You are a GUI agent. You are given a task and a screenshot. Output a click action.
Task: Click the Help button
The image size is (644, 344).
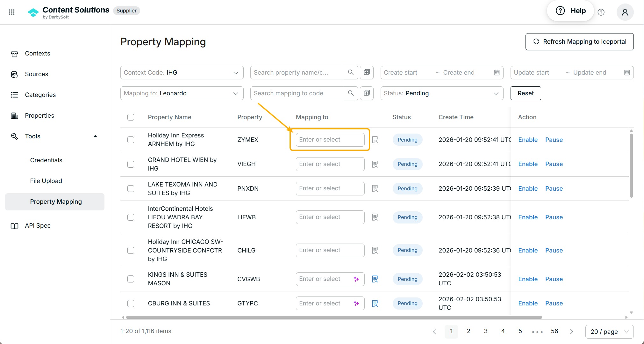570,11
